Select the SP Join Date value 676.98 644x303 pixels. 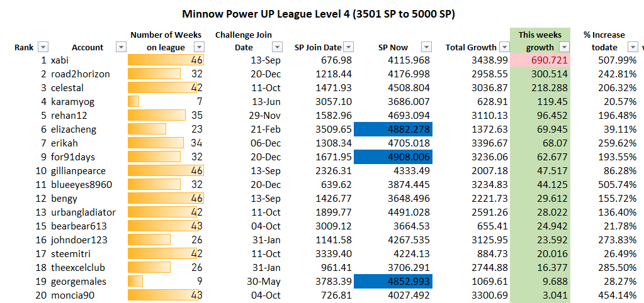point(337,61)
